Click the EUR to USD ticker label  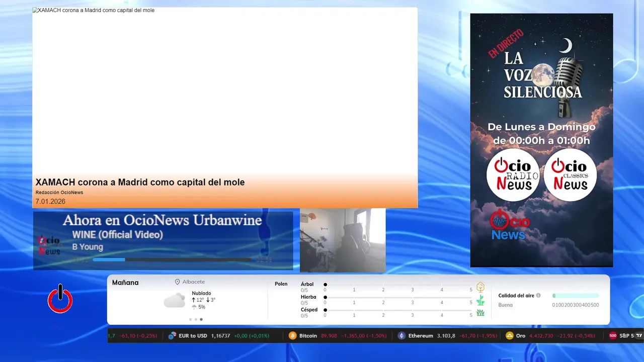tap(193, 336)
